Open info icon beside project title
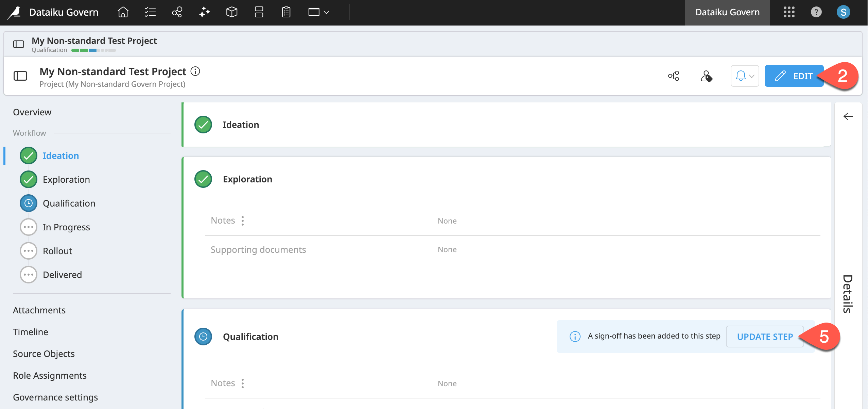Image resolution: width=868 pixels, height=409 pixels. point(195,71)
